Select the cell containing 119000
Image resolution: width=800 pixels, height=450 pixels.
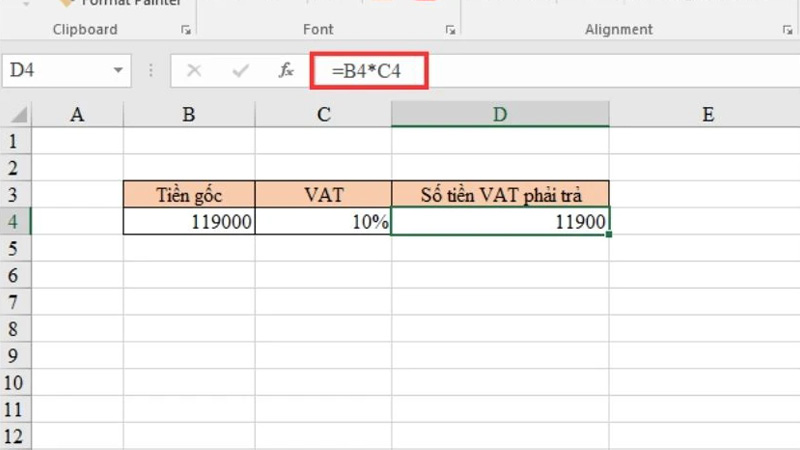(x=189, y=221)
